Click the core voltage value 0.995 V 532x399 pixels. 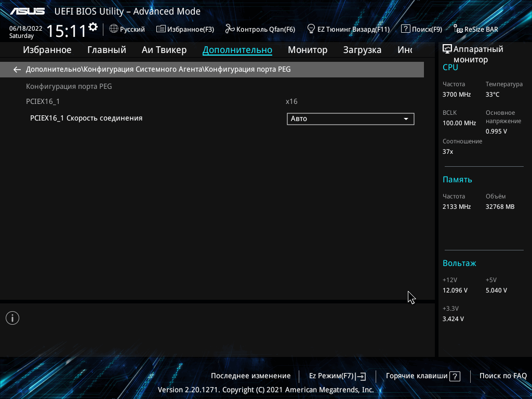(x=496, y=131)
